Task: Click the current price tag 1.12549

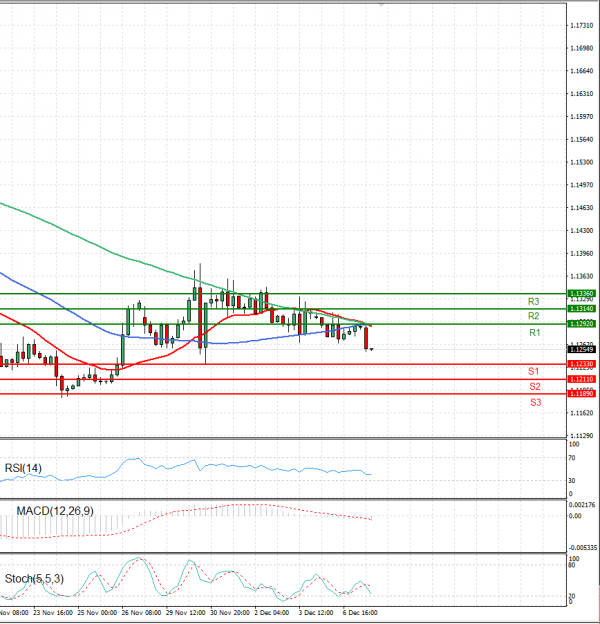Action: tap(582, 349)
